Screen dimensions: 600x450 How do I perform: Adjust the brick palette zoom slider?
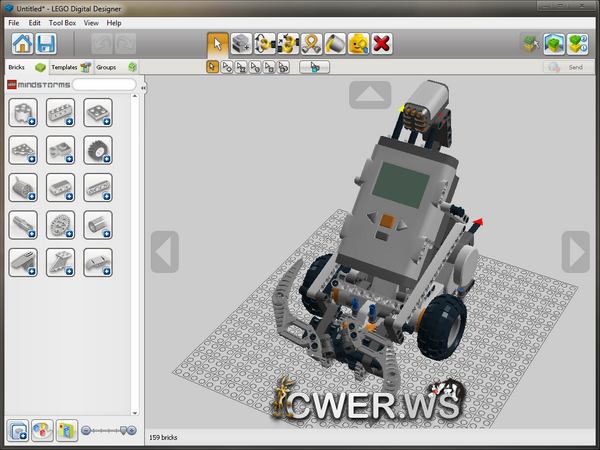[x=108, y=430]
